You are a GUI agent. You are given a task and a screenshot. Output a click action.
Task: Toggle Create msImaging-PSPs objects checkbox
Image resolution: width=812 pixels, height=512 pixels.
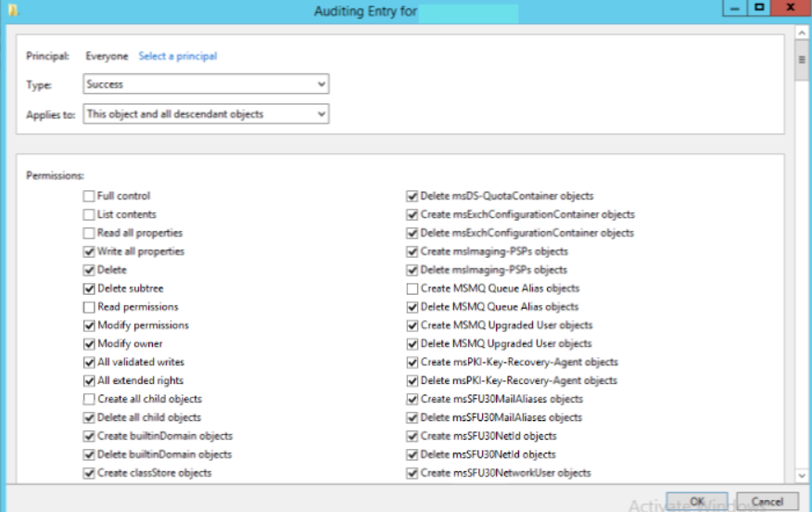[412, 251]
